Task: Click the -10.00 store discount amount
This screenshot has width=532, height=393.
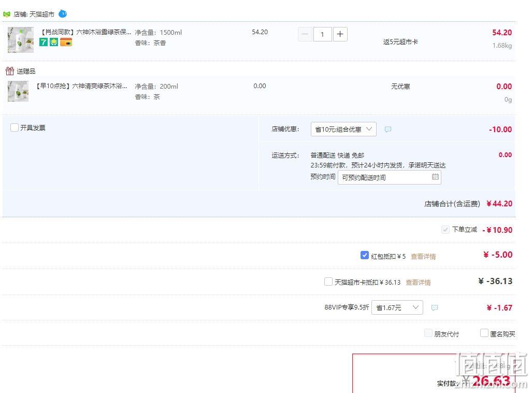Action: pyautogui.click(x=500, y=130)
